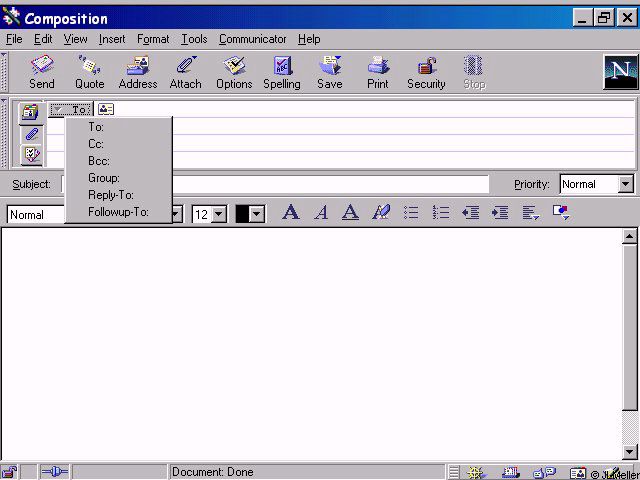Open the Newsgroups component bar icon

point(544,473)
